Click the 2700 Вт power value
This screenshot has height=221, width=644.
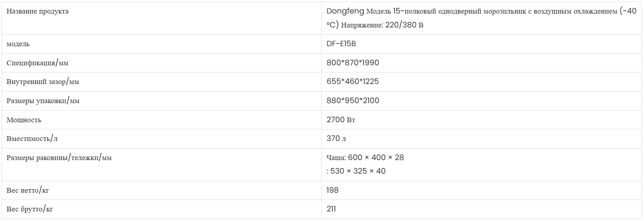tap(341, 120)
